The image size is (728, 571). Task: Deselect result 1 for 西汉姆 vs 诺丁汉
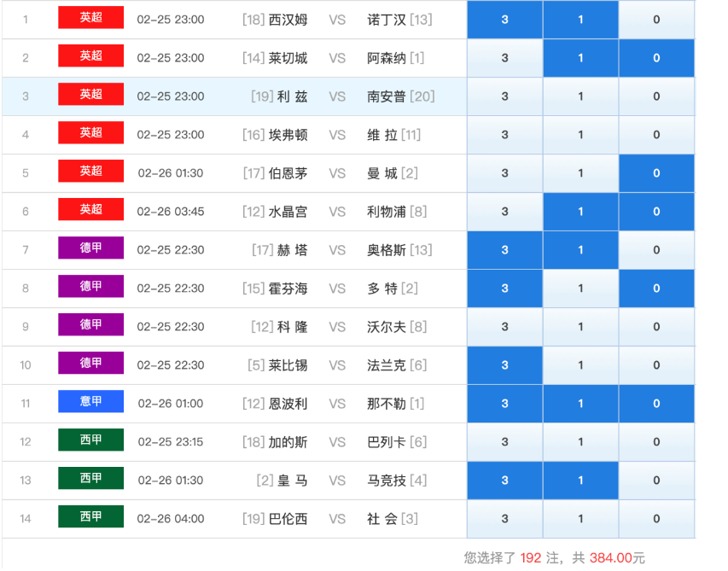tap(580, 20)
